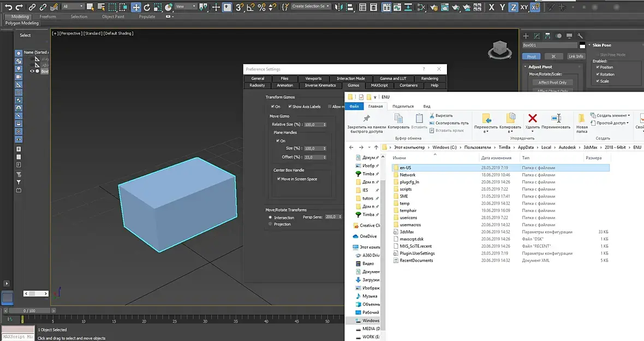Hide Box001 using its eye icon
The image size is (644, 341).
[x=32, y=71]
